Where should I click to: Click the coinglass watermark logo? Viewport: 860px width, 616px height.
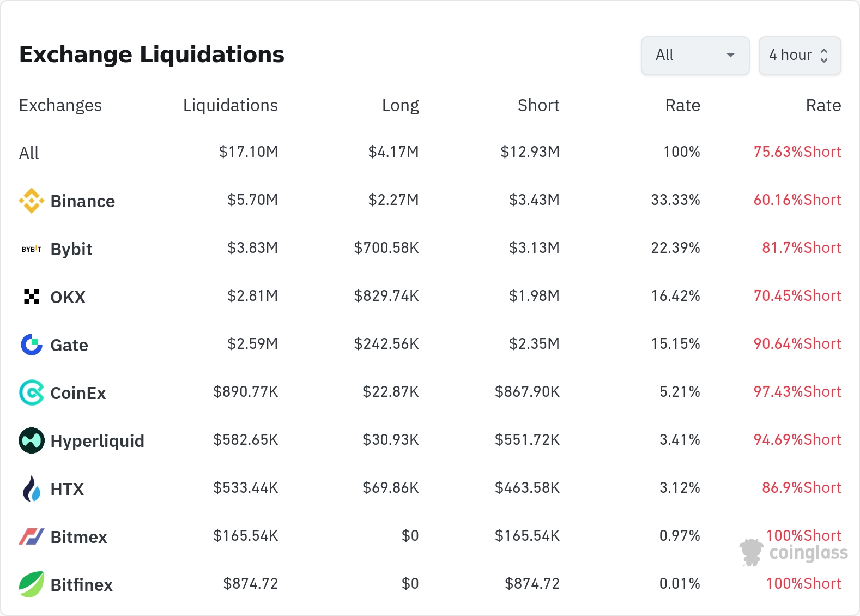pyautogui.click(x=794, y=553)
